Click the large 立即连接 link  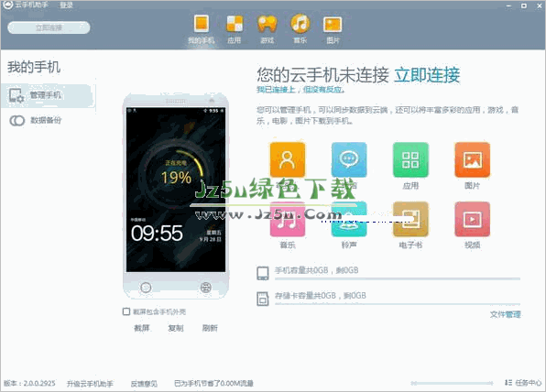(427, 75)
